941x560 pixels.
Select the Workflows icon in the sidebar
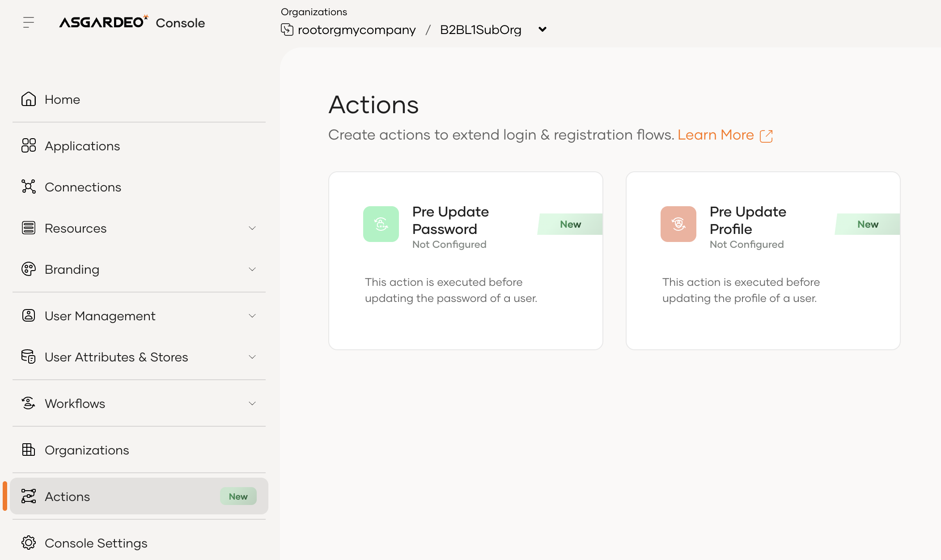pyautogui.click(x=28, y=403)
